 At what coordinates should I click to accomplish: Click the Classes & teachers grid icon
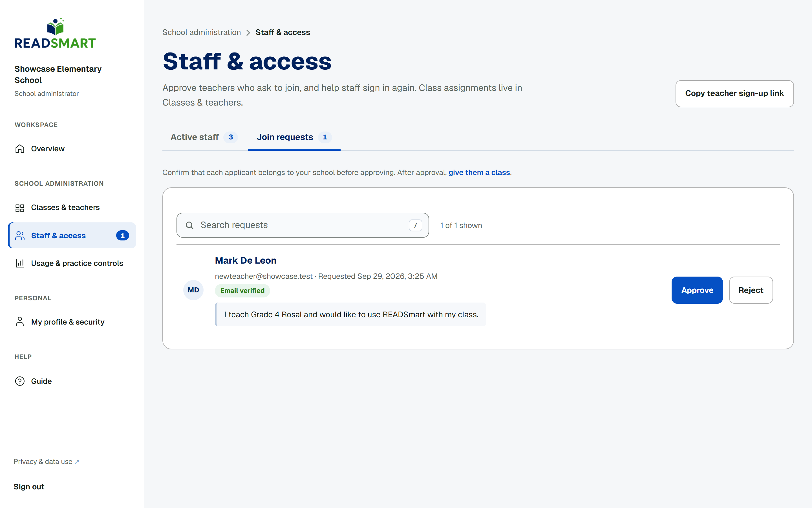click(20, 208)
